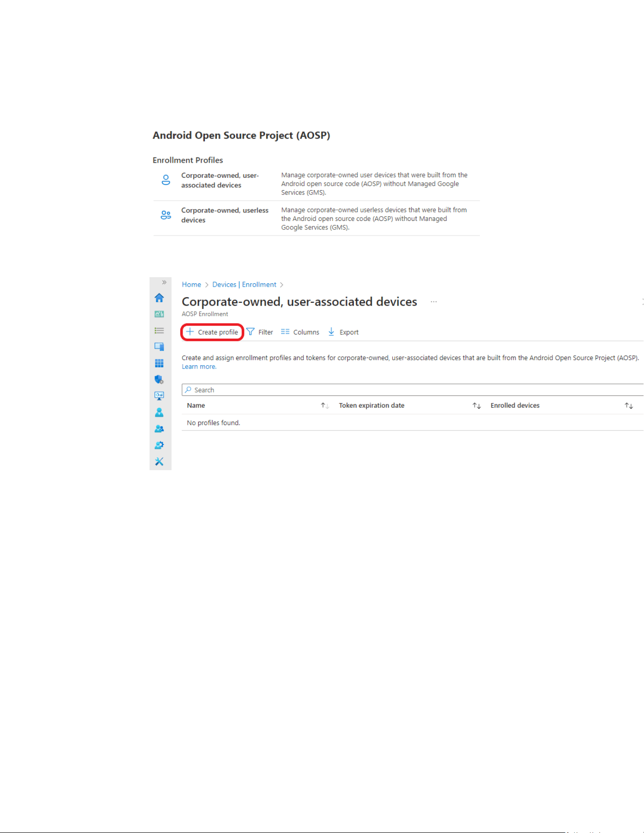
Task: Open the Troubleshooting tools wrench icon
Action: click(x=159, y=461)
